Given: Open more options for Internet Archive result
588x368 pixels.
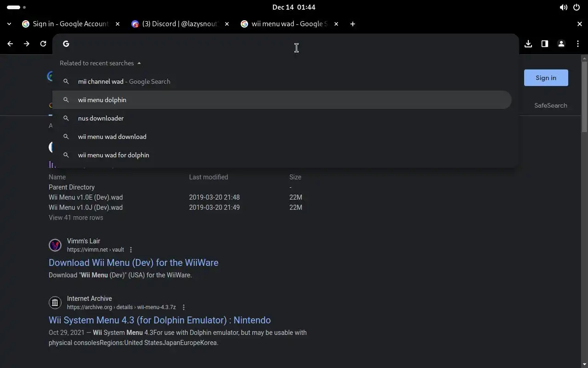Looking at the screenshot, I should pyautogui.click(x=184, y=307).
